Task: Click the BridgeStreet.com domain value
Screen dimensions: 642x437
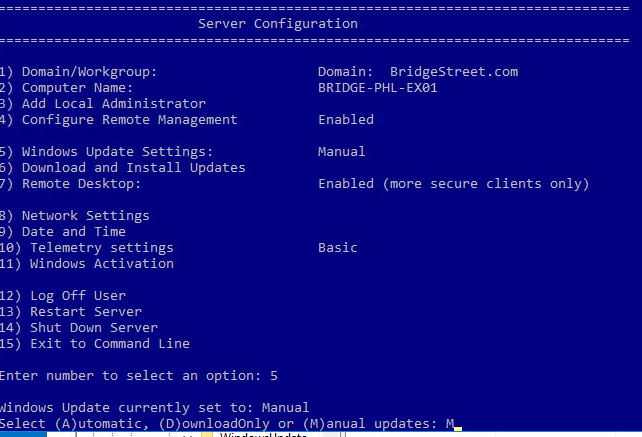Action: [453, 72]
